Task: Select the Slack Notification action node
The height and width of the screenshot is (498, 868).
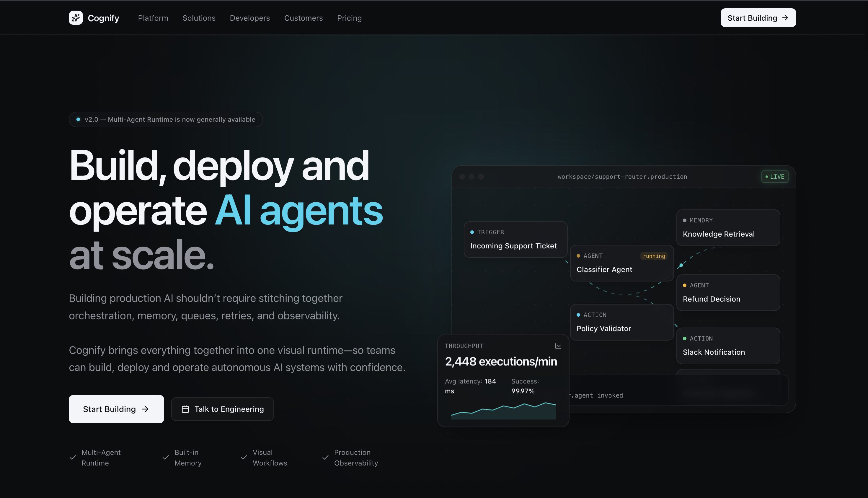Action: [728, 346]
